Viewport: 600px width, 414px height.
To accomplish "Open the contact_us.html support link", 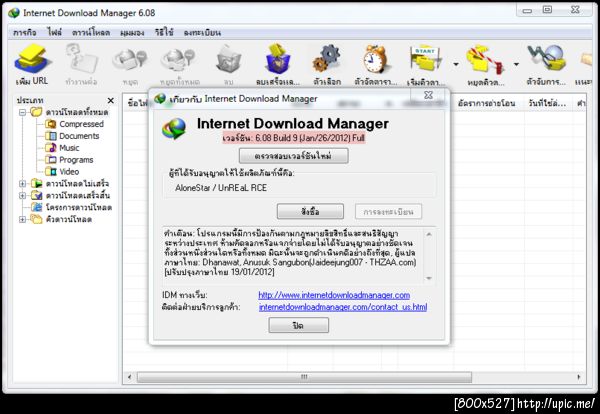I will pos(343,307).
